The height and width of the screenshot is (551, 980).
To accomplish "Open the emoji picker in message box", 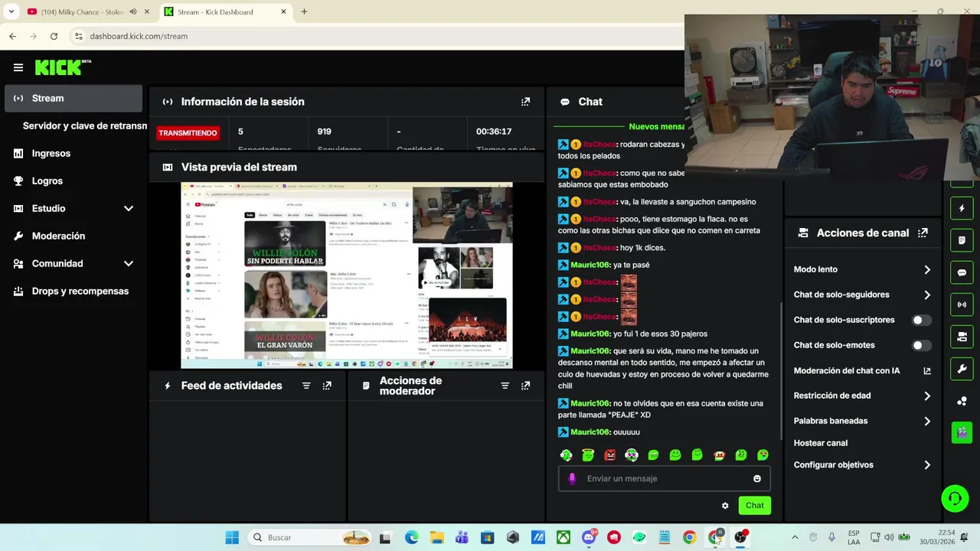I will (757, 478).
